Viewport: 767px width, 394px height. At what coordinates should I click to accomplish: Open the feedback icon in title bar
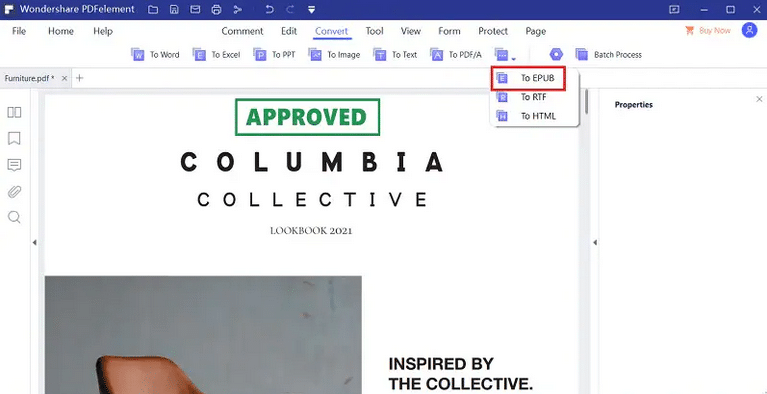pos(675,9)
